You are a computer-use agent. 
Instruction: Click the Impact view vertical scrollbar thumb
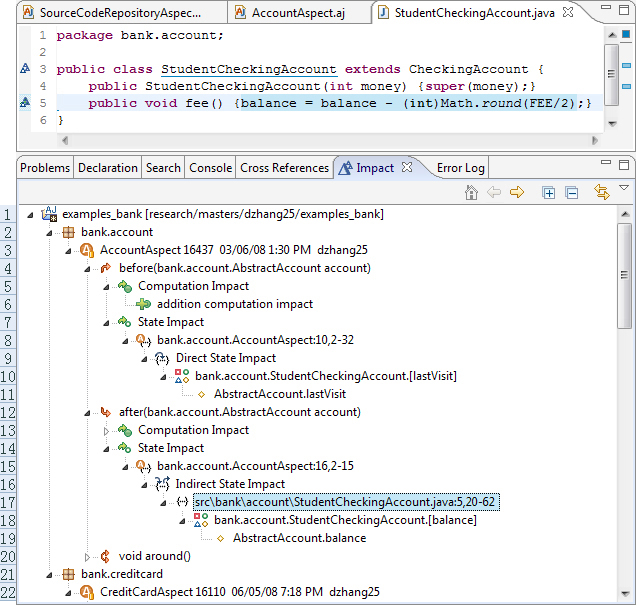tap(624, 275)
